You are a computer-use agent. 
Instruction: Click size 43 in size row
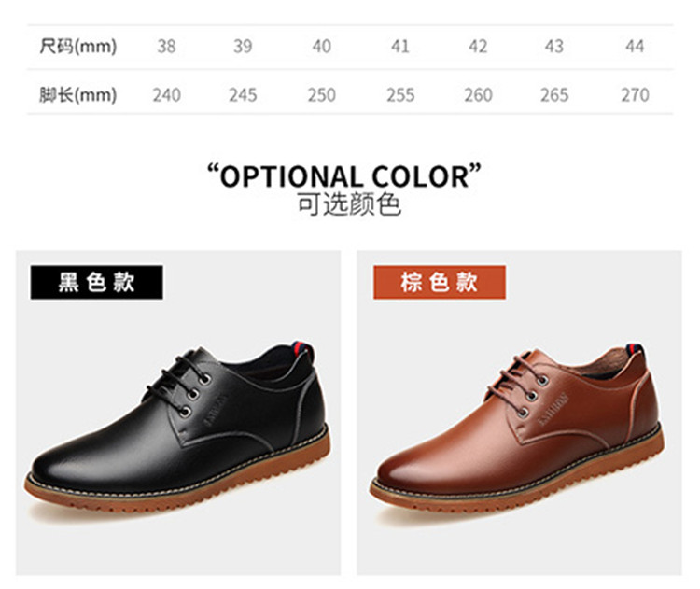[554, 47]
